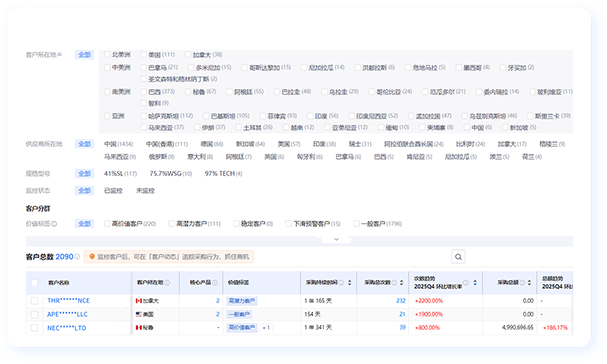
Task: Filter suppliers by 中国 (1434)
Action: [x=118, y=144]
